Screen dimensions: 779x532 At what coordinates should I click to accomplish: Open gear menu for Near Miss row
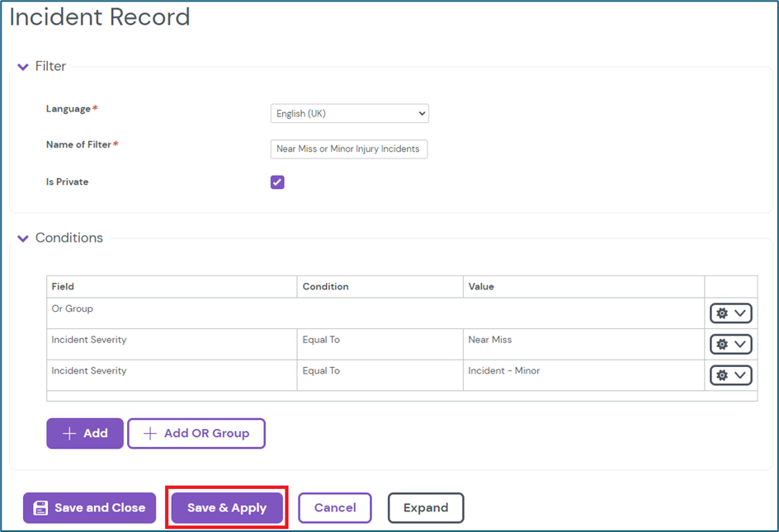pyautogui.click(x=730, y=344)
